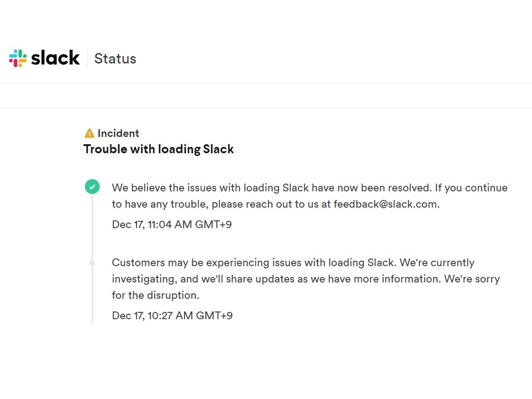Open the Status page header link
Screen dimensions: 532x399
115,59
